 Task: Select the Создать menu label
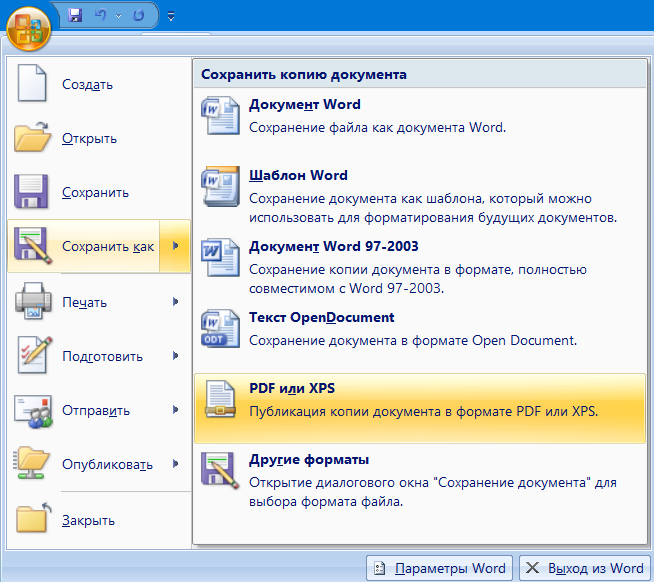coord(88,85)
